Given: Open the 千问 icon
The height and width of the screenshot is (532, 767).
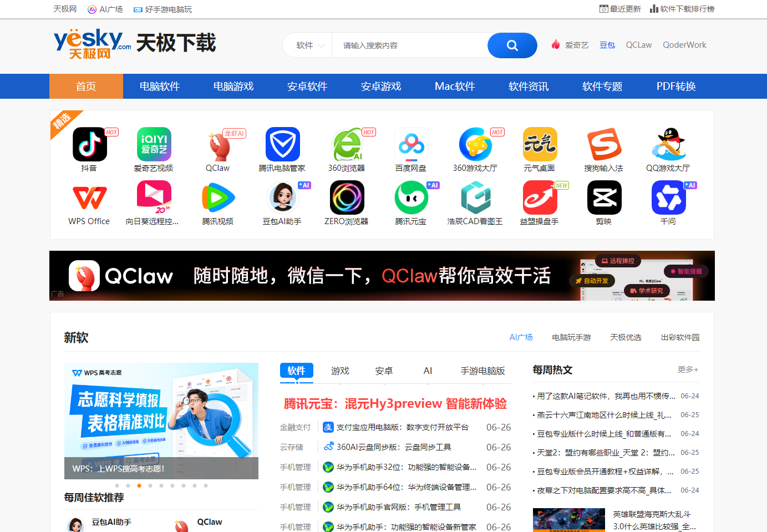Looking at the screenshot, I should pyautogui.click(x=668, y=197).
